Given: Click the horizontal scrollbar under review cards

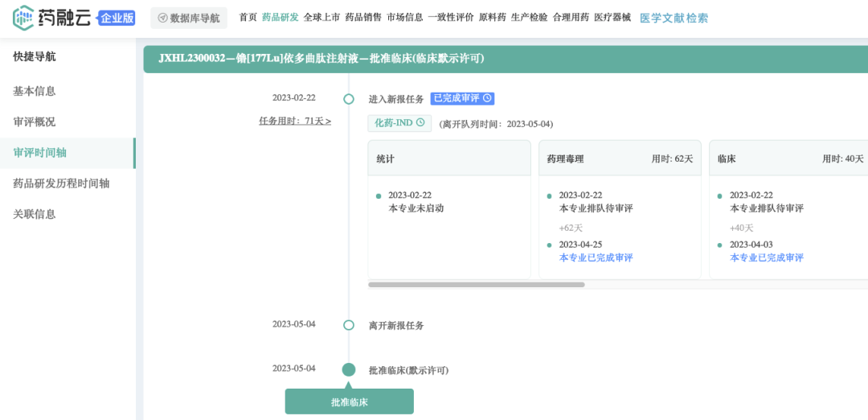Looking at the screenshot, I should pos(465,285).
